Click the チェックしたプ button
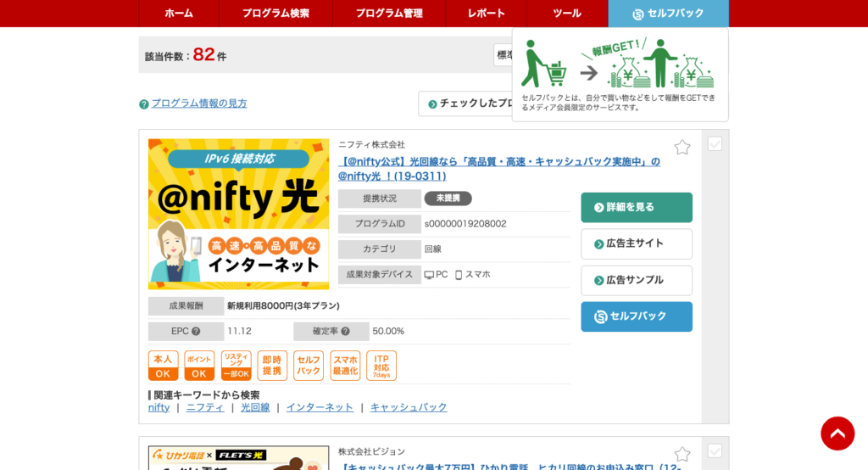868x470 pixels. tap(465, 104)
